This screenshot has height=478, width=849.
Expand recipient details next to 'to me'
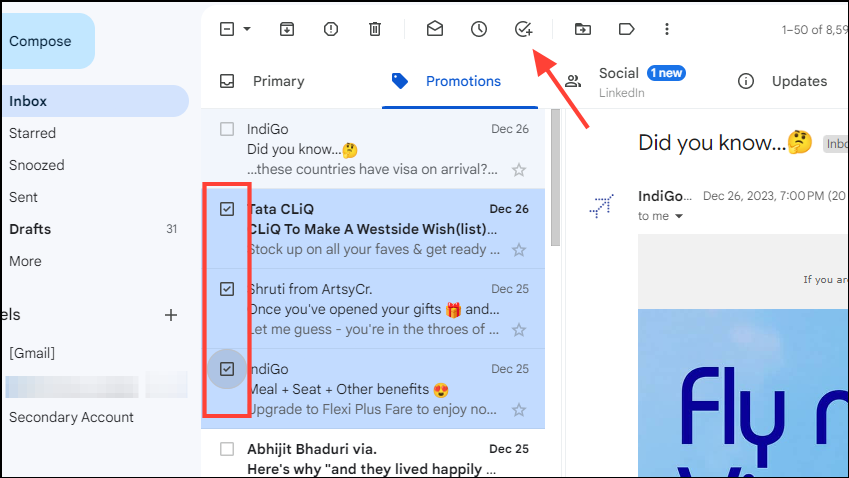pos(678,217)
